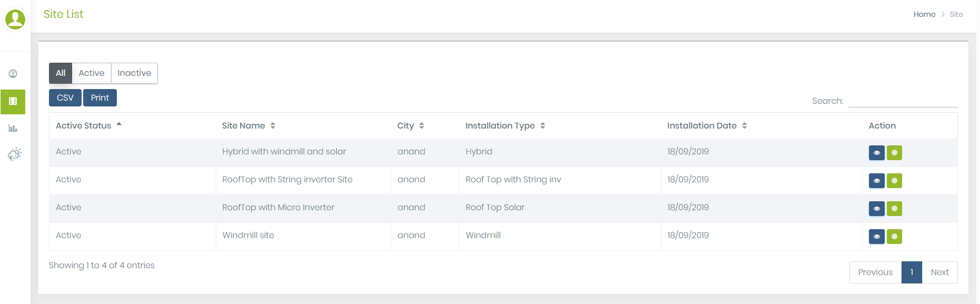980x304 pixels.
Task: Filter the list by Active sites
Action: pyautogui.click(x=92, y=73)
